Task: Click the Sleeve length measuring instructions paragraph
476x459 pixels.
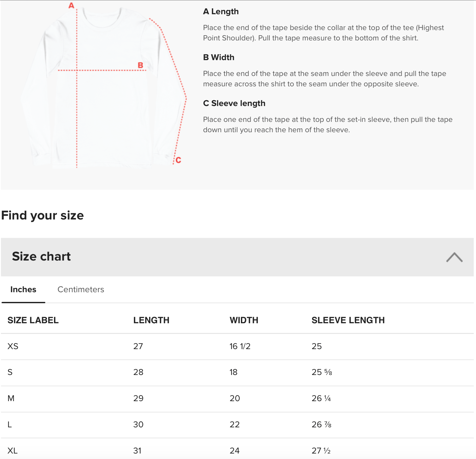Action: pyautogui.click(x=328, y=125)
